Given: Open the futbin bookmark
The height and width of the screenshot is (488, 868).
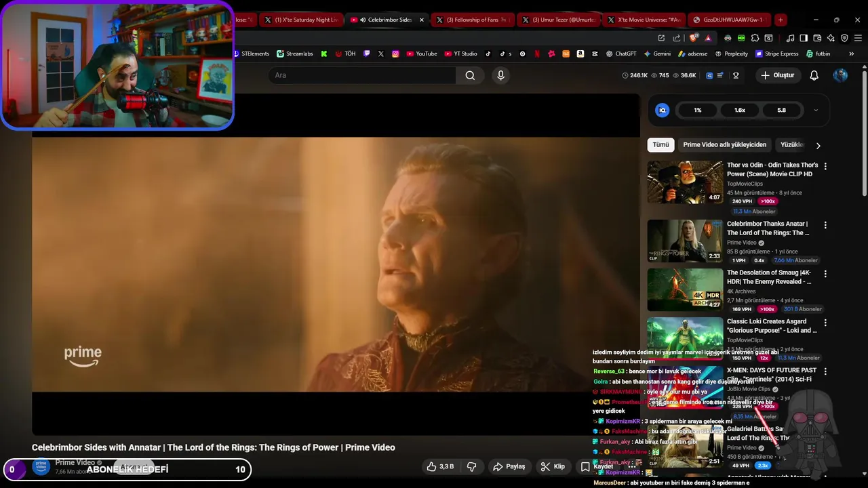Looking at the screenshot, I should pyautogui.click(x=818, y=54).
